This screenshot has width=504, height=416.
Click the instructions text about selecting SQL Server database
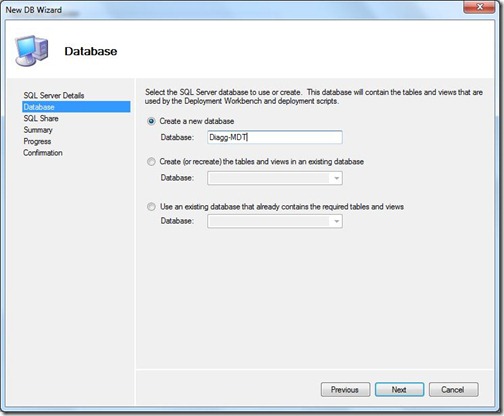click(314, 97)
